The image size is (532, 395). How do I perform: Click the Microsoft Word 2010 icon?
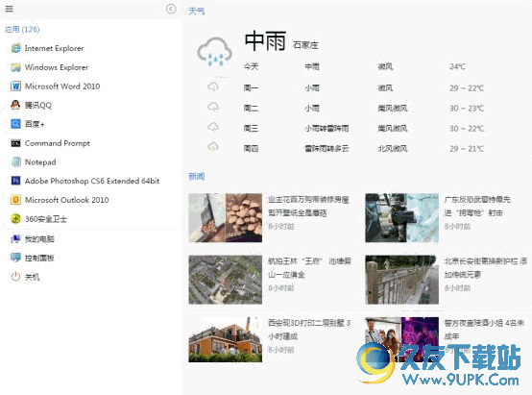pyautogui.click(x=15, y=86)
